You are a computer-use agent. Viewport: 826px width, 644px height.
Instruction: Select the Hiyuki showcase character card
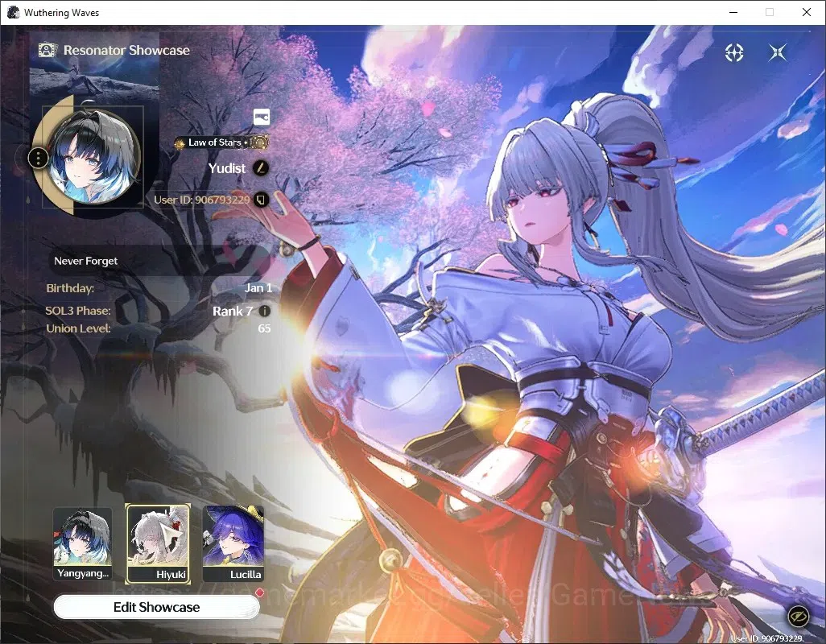click(158, 543)
